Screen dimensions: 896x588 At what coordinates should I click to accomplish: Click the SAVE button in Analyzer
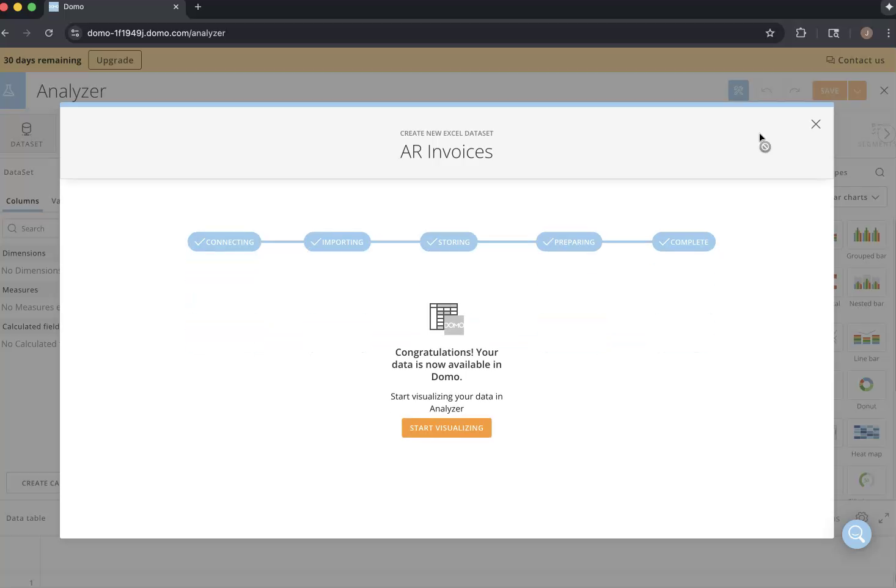(829, 90)
